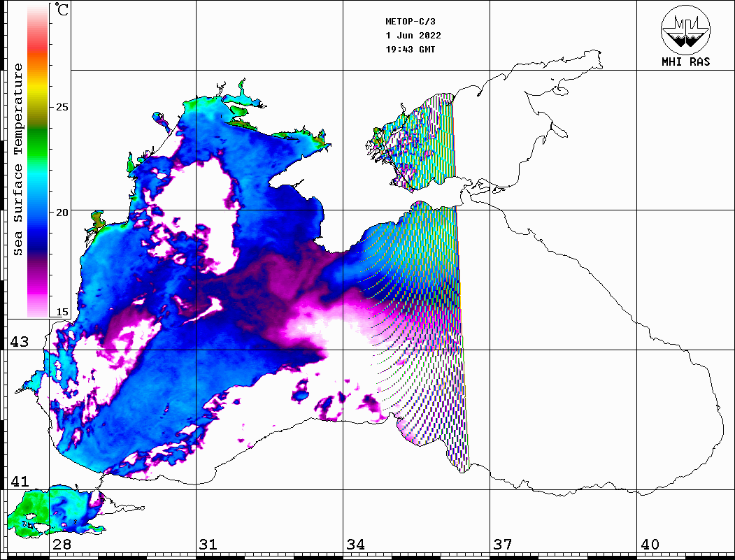The width and height of the screenshot is (735, 560).
Task: Click the 25 mark on temperature scale
Action: tap(62, 107)
